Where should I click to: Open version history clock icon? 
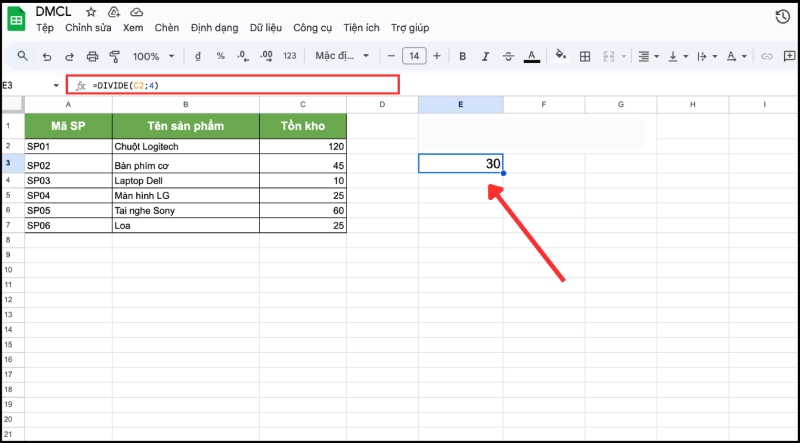(783, 17)
